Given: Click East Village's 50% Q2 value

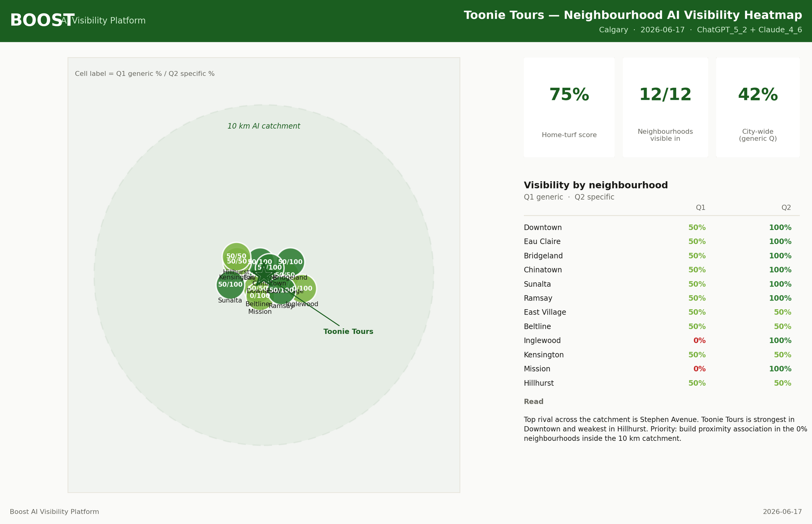Looking at the screenshot, I should (782, 313).
